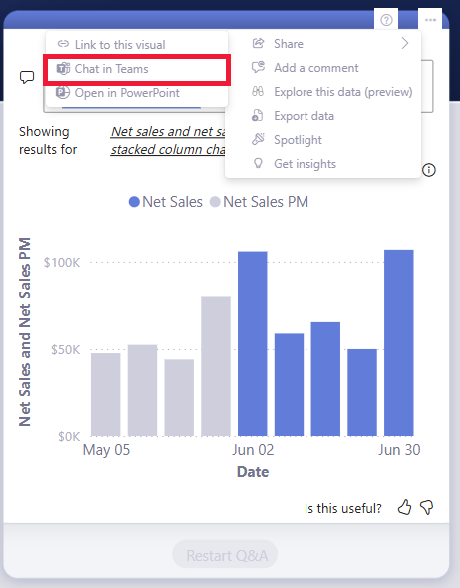460x588 pixels.
Task: Select the tallest gray Net Sales PM column
Action: tap(216, 366)
